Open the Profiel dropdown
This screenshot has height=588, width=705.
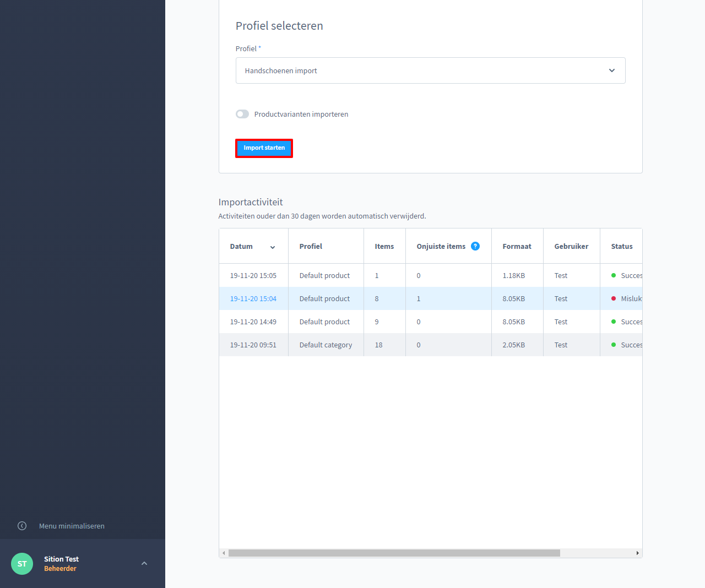(x=430, y=70)
